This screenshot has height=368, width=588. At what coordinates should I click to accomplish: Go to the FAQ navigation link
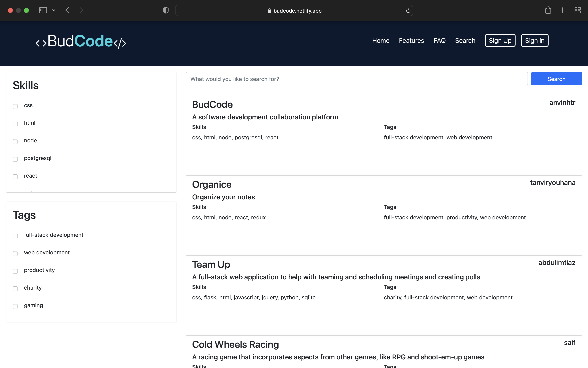coord(439,40)
